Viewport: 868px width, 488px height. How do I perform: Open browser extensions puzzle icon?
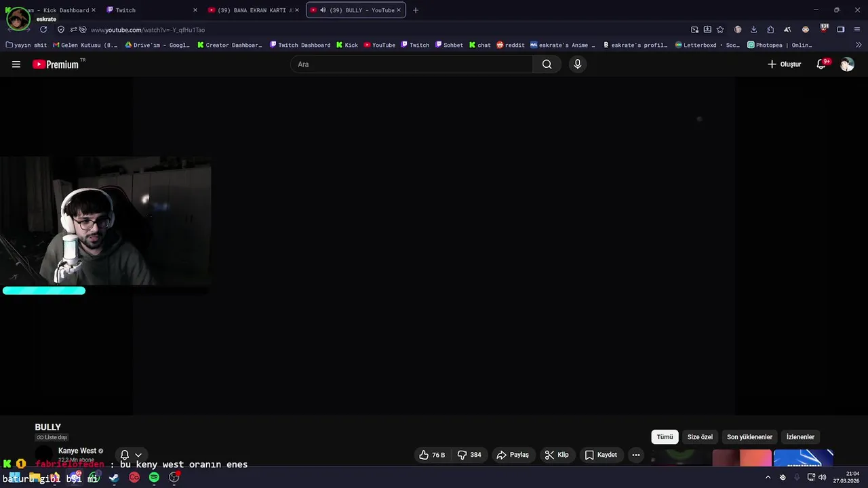point(770,30)
